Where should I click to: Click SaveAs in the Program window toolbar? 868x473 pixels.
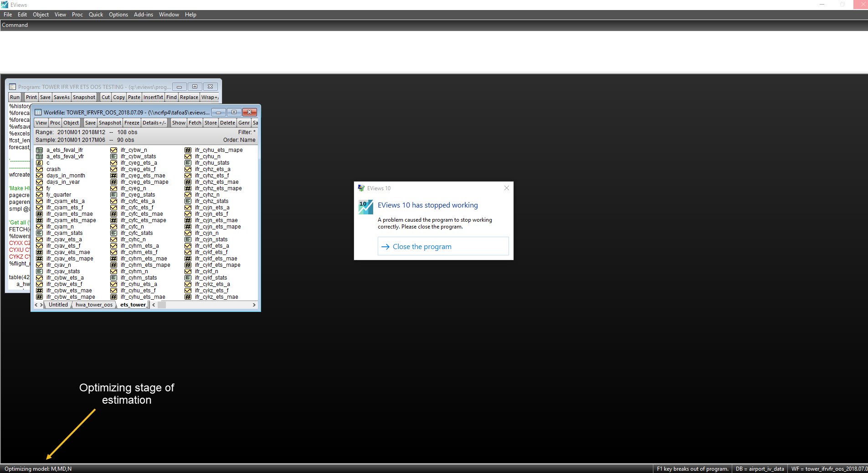click(62, 97)
